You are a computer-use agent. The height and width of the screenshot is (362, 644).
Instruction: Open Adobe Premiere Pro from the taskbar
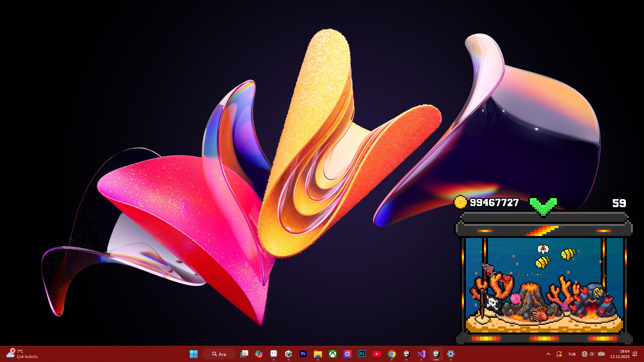point(303,354)
